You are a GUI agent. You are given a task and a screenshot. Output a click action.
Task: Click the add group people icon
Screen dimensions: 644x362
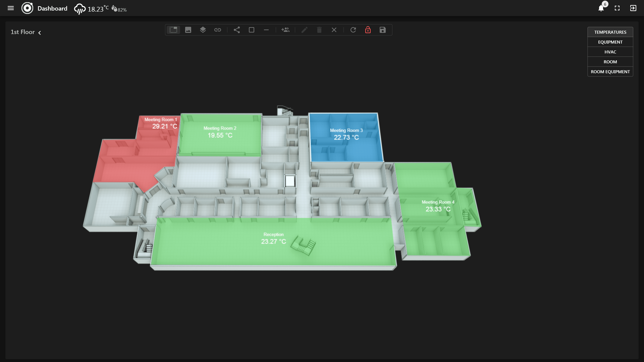point(285,30)
